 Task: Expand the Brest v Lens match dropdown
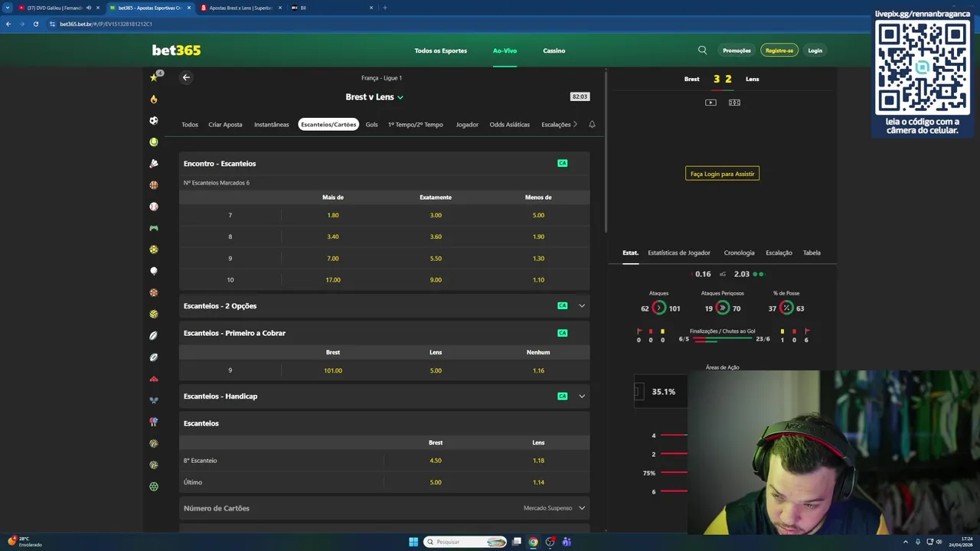click(x=400, y=97)
